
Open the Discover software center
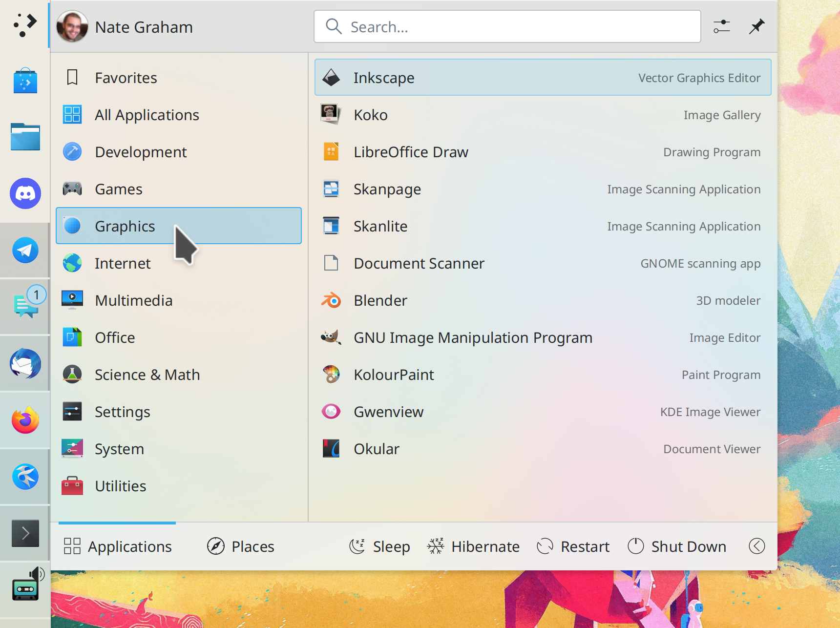24,81
